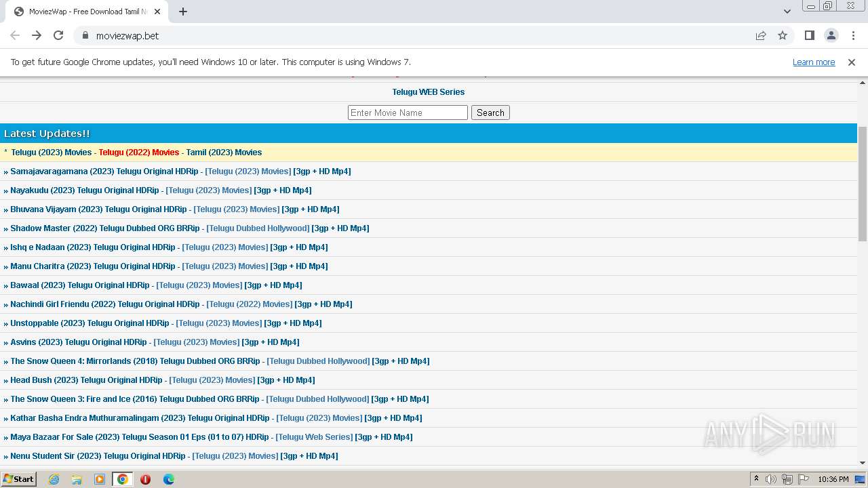The height and width of the screenshot is (488, 868).
Task: Reload the page with the refresh icon
Action: pos(58,35)
